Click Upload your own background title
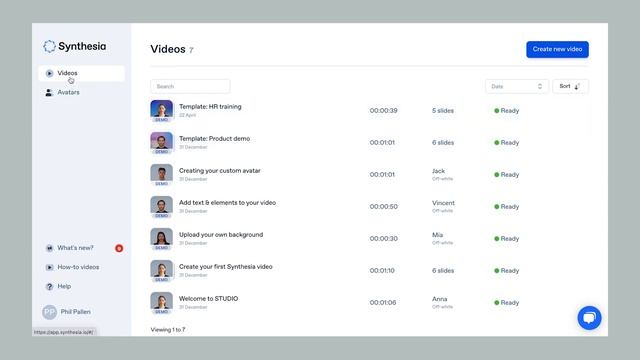 click(221, 235)
